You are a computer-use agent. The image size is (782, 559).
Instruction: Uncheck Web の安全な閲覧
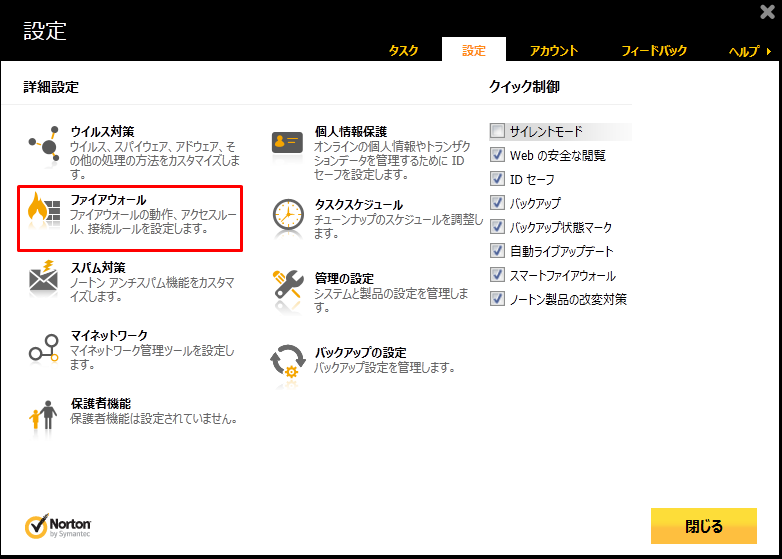pos(497,155)
